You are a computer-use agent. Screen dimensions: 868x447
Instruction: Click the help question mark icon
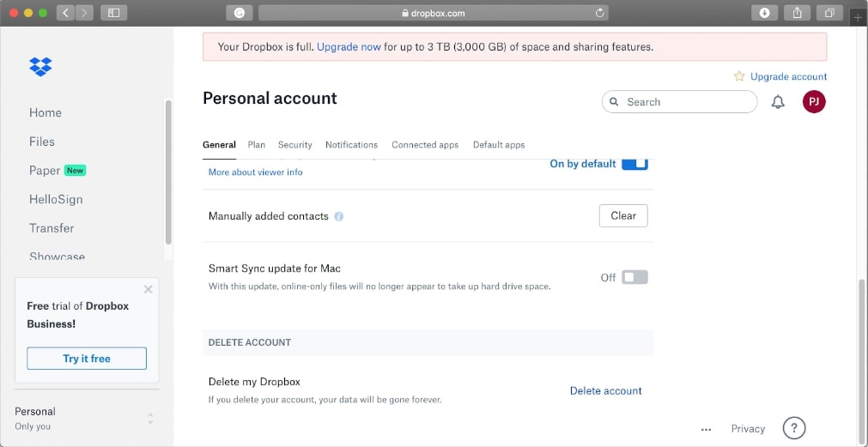[x=794, y=428]
